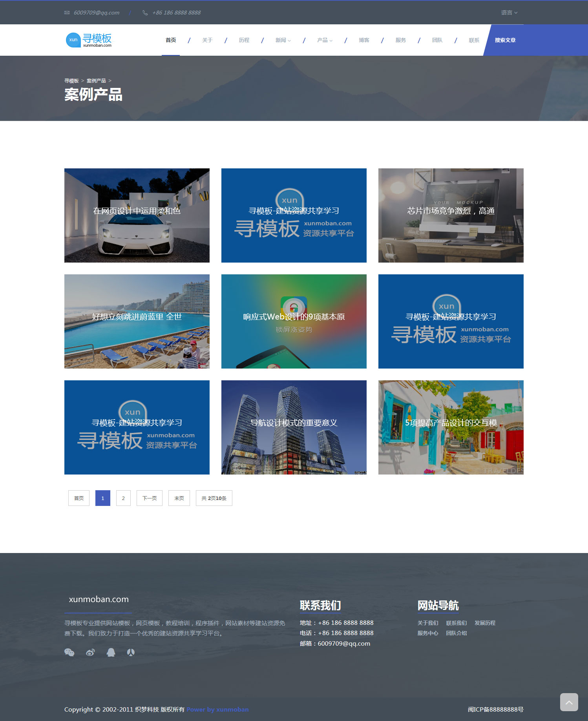Click the envelope email icon in top bar
Image resolution: width=588 pixels, height=721 pixels.
tap(67, 13)
